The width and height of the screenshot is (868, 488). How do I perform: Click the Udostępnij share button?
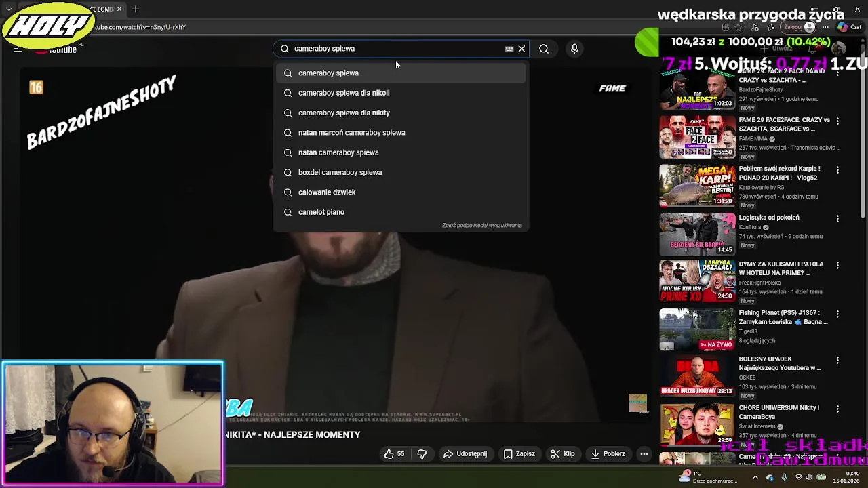pyautogui.click(x=465, y=454)
